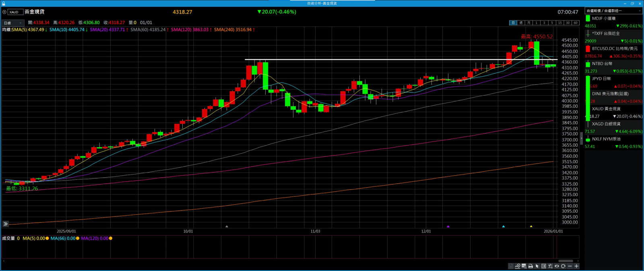Click the circled plus icon beside XAUD

point(4,12)
